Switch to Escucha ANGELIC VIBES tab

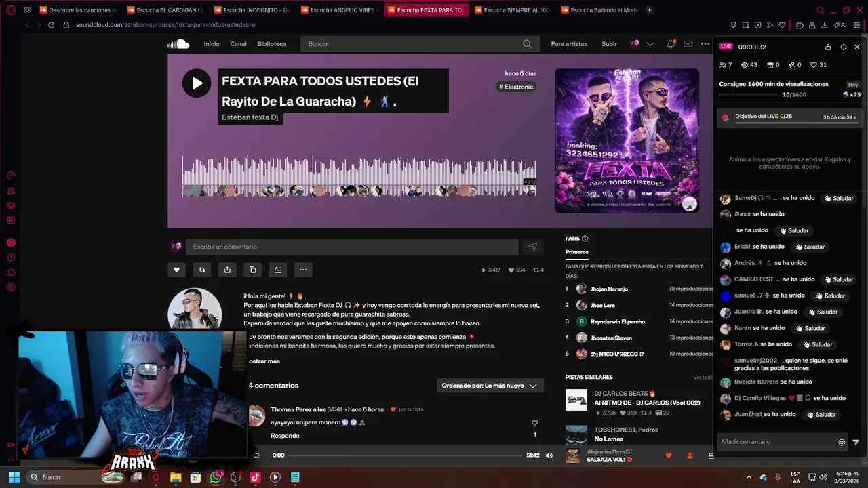338,10
